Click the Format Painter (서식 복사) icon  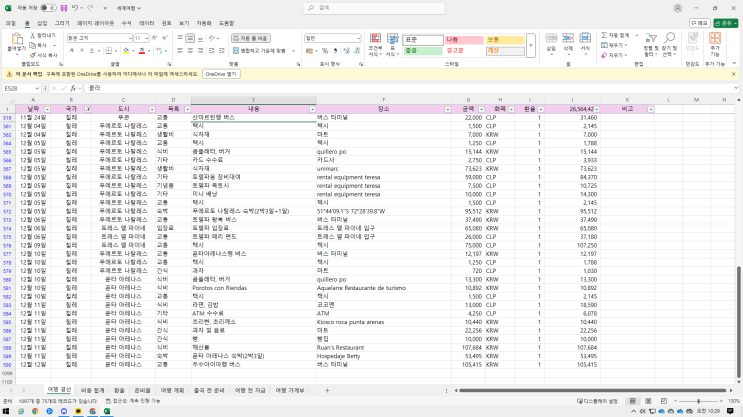click(33, 55)
